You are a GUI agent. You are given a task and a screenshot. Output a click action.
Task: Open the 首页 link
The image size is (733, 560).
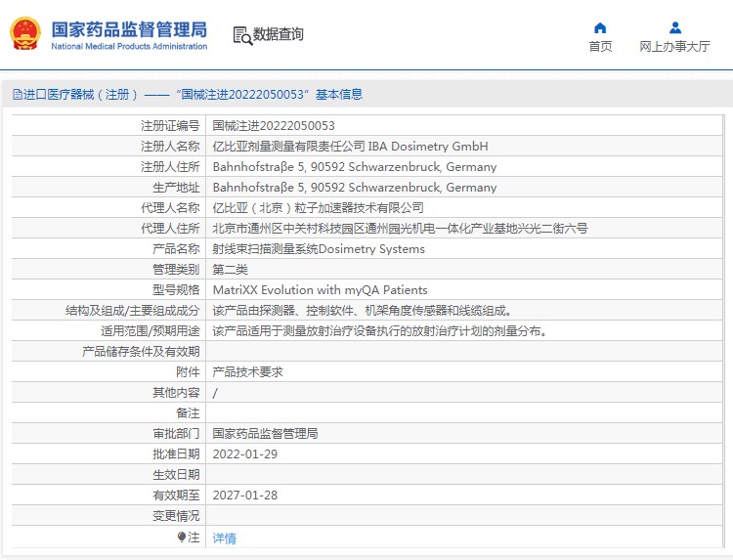pyautogui.click(x=600, y=46)
